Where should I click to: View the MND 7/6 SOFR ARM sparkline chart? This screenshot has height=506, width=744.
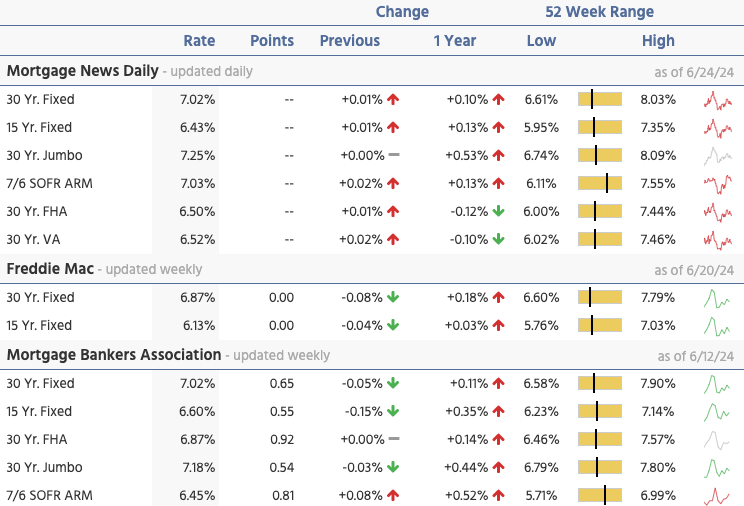tap(718, 184)
